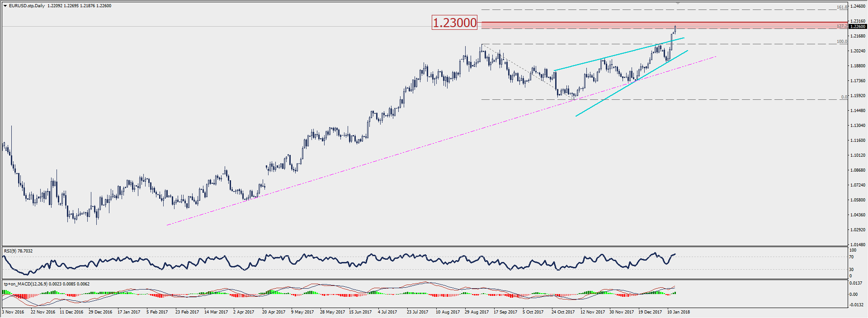Screen dimensions: 868x318
Task: Click the 1.08680 price axis value
Action: [x=858, y=170]
